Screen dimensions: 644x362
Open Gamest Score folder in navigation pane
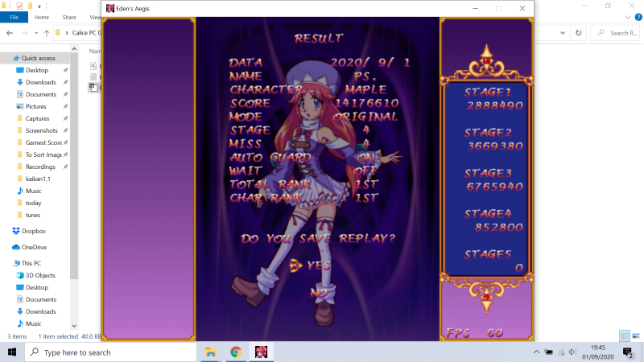(43, 142)
